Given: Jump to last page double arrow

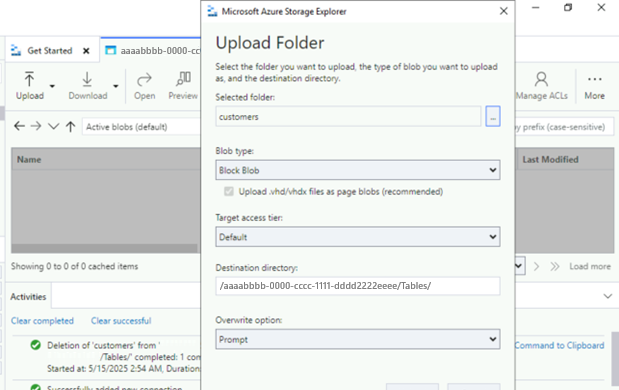Looking at the screenshot, I should click(x=555, y=266).
